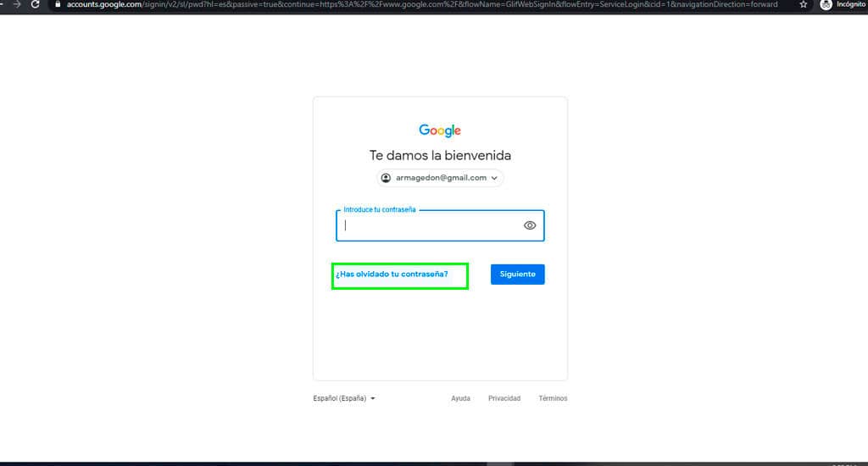Click the Siguiente button
The height and width of the screenshot is (466, 868).
coord(518,275)
